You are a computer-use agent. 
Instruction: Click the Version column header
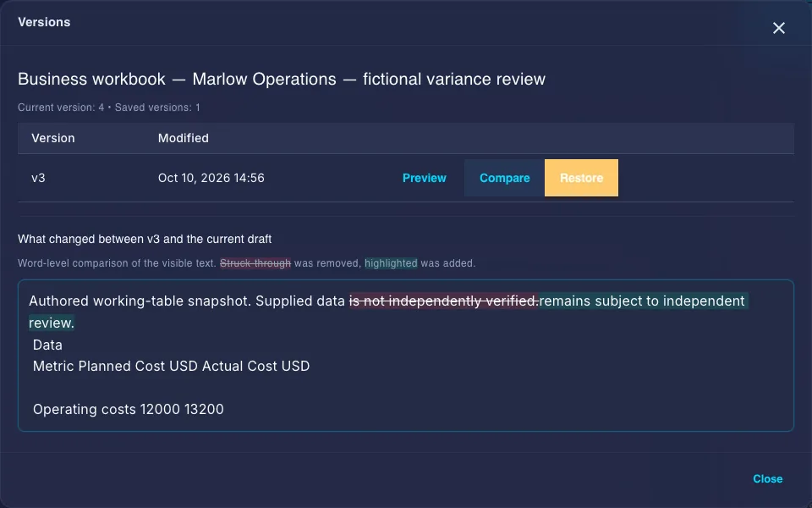(x=52, y=138)
